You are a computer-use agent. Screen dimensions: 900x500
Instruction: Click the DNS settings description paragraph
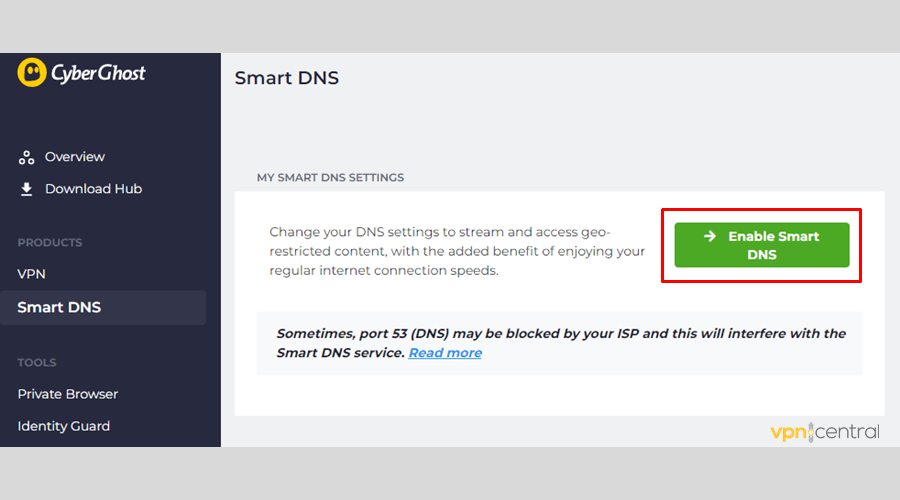coord(457,251)
